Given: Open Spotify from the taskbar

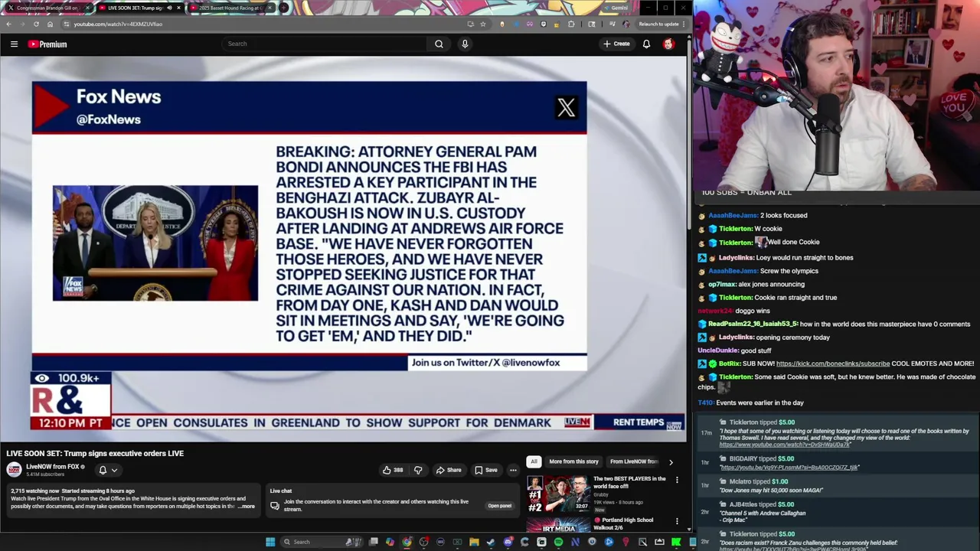Looking at the screenshot, I should (x=558, y=542).
